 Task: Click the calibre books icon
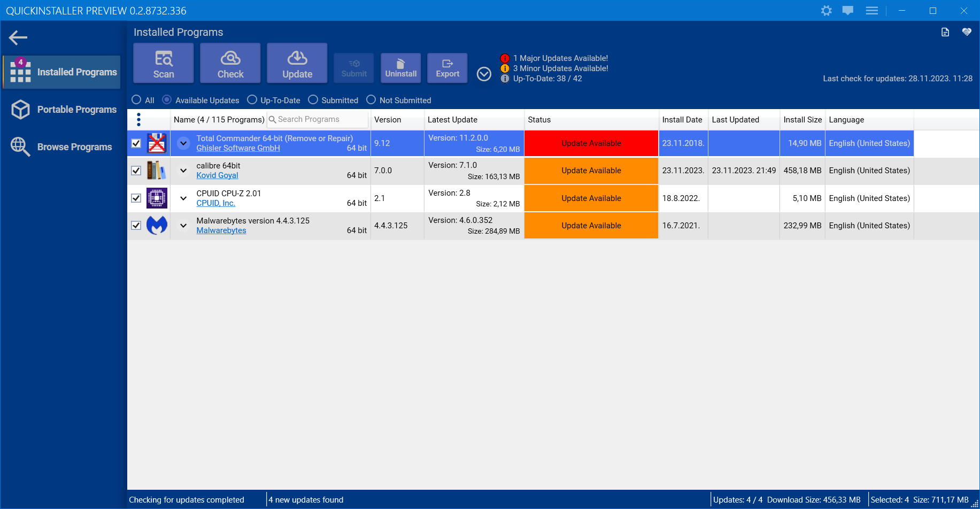pos(157,171)
